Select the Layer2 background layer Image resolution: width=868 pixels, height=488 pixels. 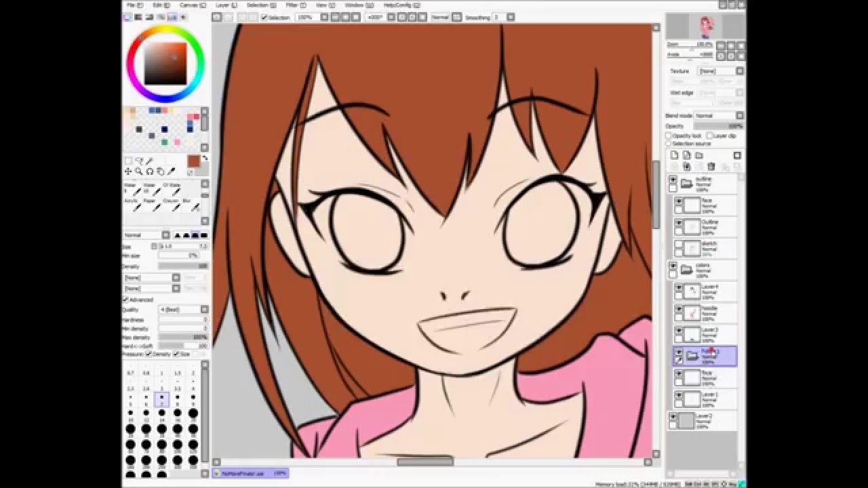point(703,421)
